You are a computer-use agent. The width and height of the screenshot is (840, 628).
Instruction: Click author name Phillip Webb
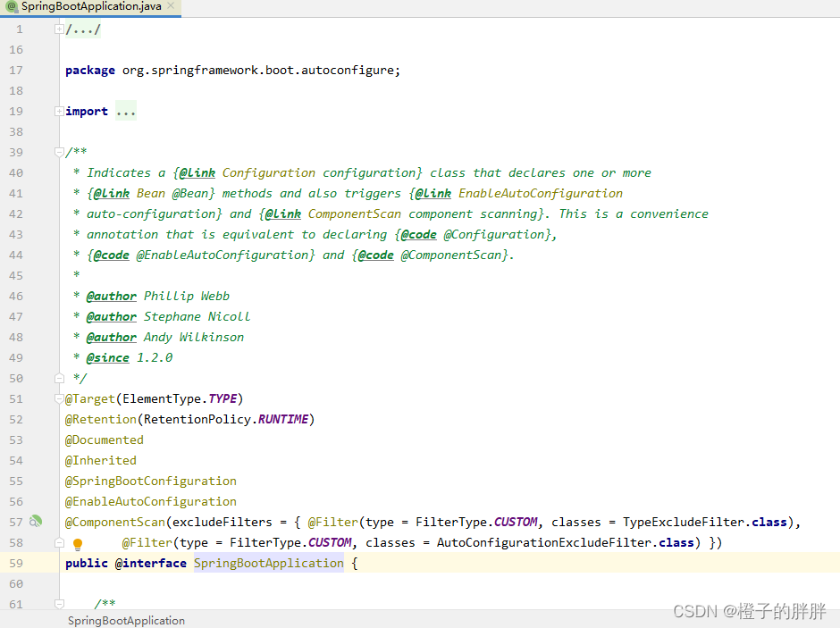187,296
